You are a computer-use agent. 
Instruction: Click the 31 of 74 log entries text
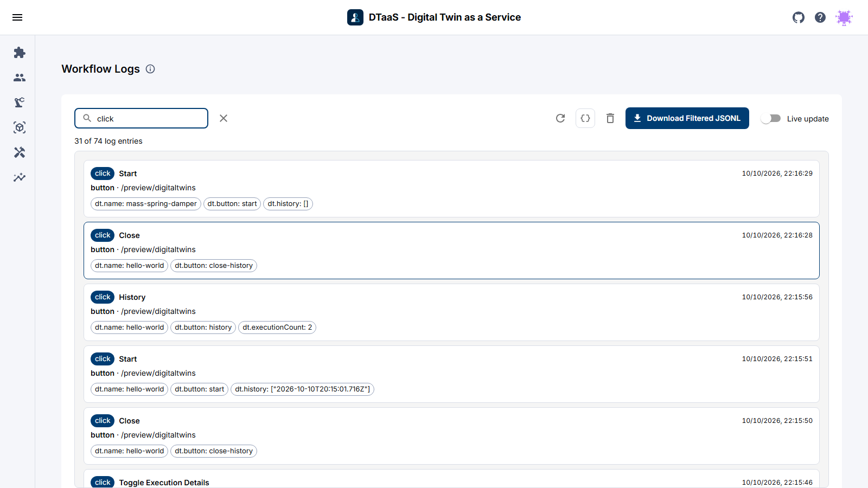point(108,141)
